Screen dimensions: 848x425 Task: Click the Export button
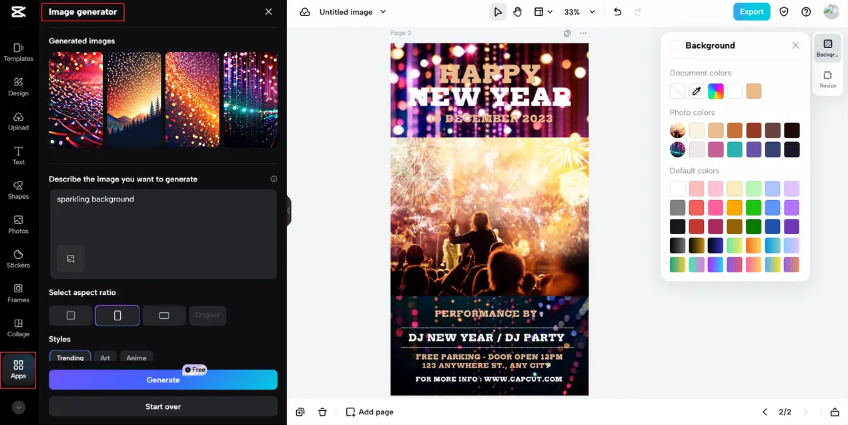point(752,12)
